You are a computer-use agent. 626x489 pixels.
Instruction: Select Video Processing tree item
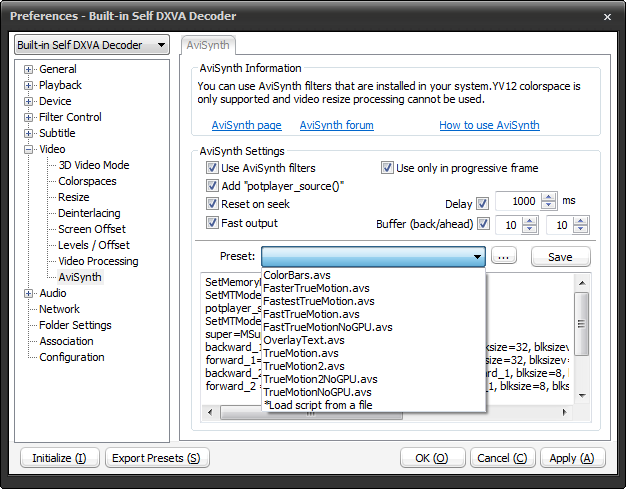tap(98, 261)
